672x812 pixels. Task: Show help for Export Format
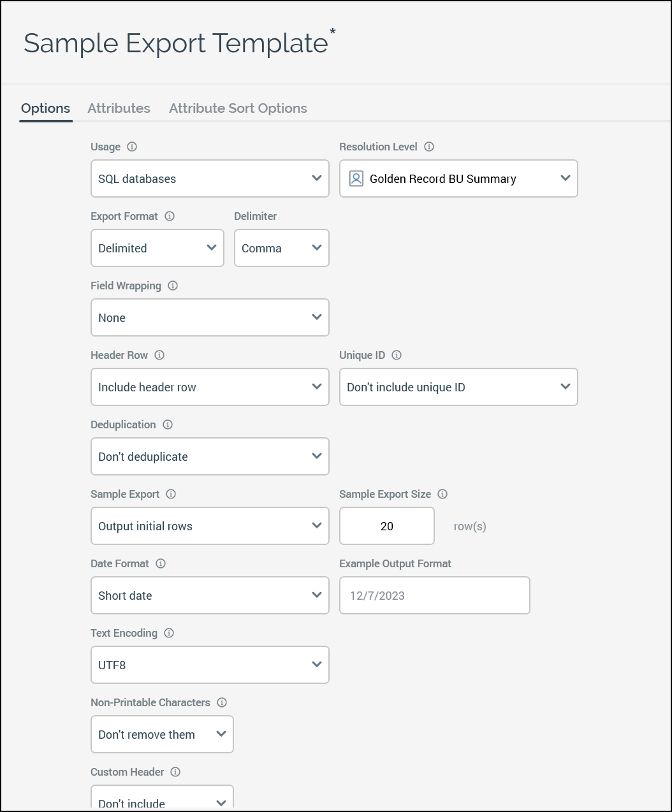click(170, 216)
